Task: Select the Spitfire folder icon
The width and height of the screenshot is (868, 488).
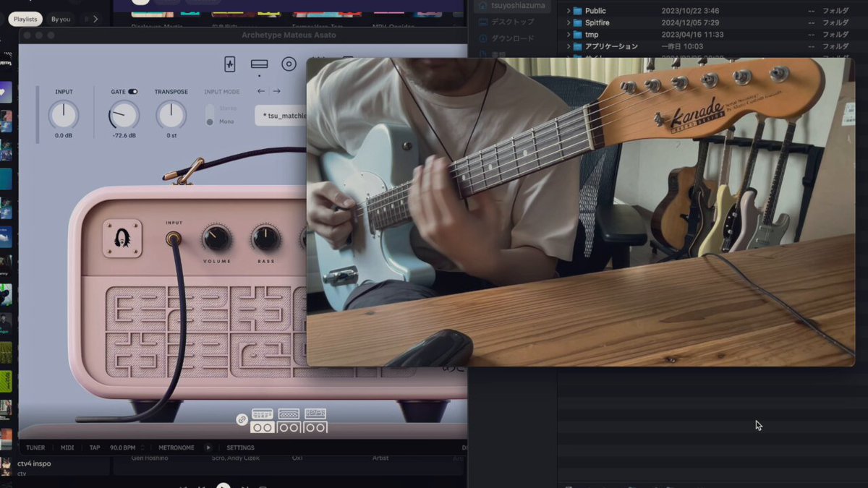Action: point(577,22)
